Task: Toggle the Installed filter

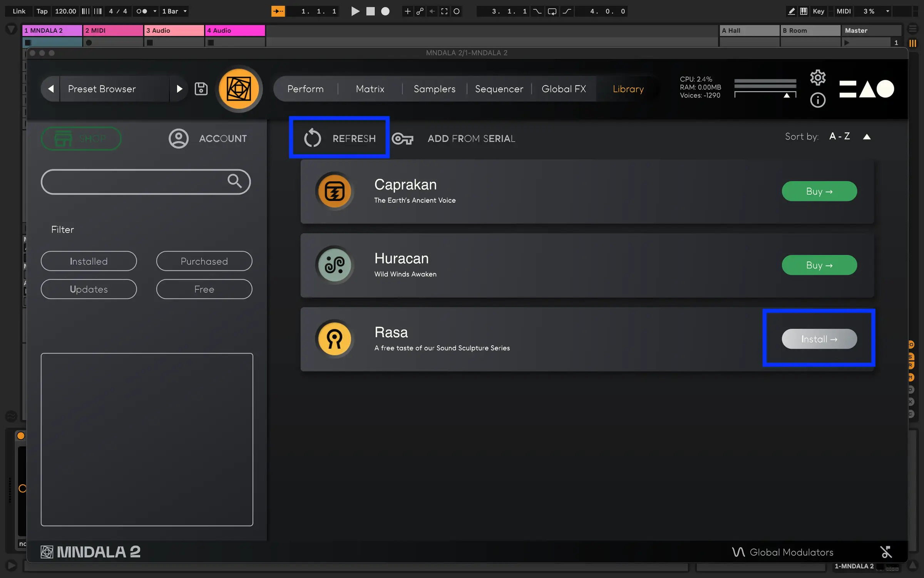Action: click(x=89, y=261)
